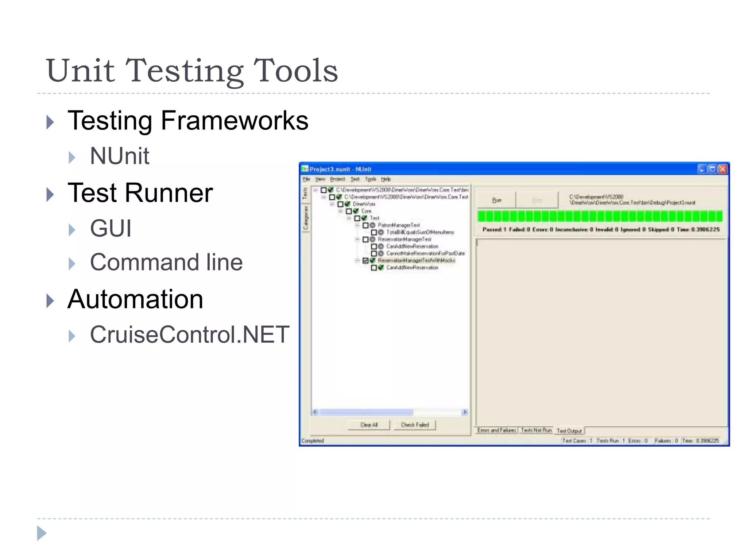Tick the checkbox for CannotMakeReservationForPastDate
This screenshot has width=747, height=560.
coord(374,253)
